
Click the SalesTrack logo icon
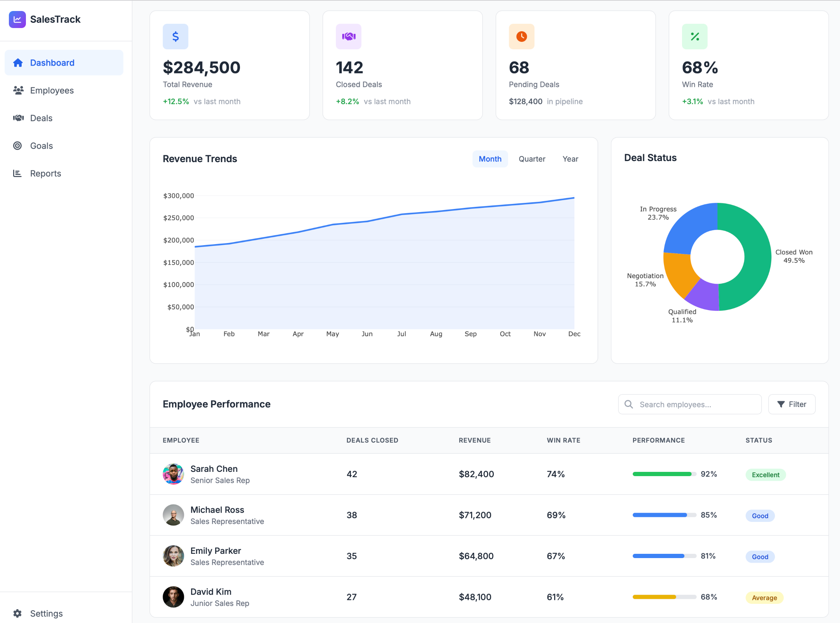pos(17,19)
